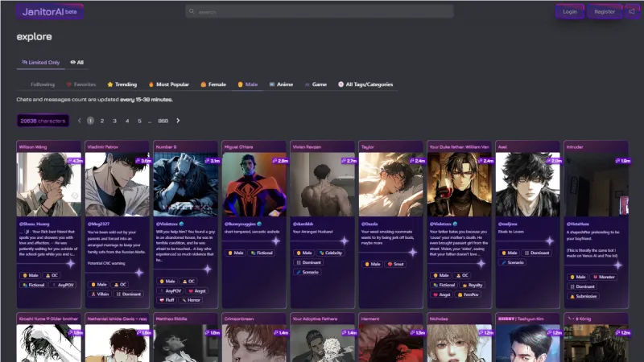Select the Anime category tab
Viewport: 644px width, 362px height.
click(281, 84)
